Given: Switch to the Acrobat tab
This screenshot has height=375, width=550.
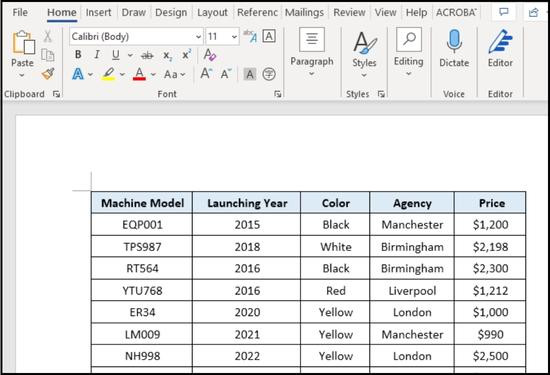Looking at the screenshot, I should pyautogui.click(x=456, y=13).
